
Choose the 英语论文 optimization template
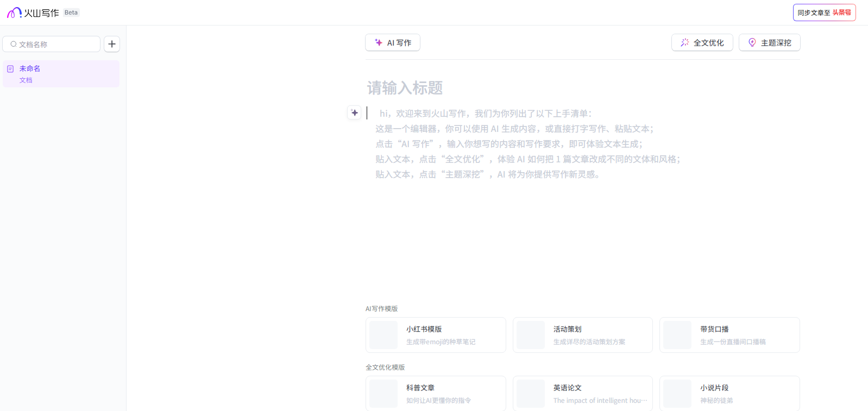click(x=582, y=394)
